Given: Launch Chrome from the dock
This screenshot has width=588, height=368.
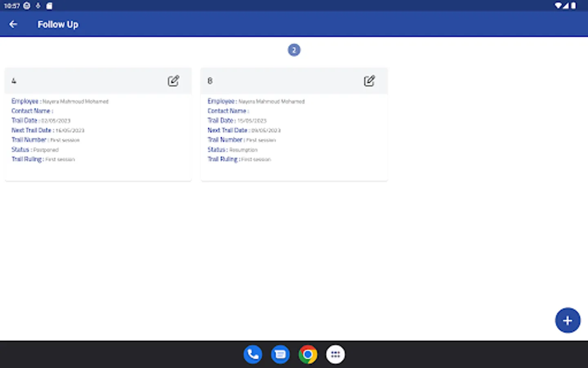Looking at the screenshot, I should click(308, 355).
